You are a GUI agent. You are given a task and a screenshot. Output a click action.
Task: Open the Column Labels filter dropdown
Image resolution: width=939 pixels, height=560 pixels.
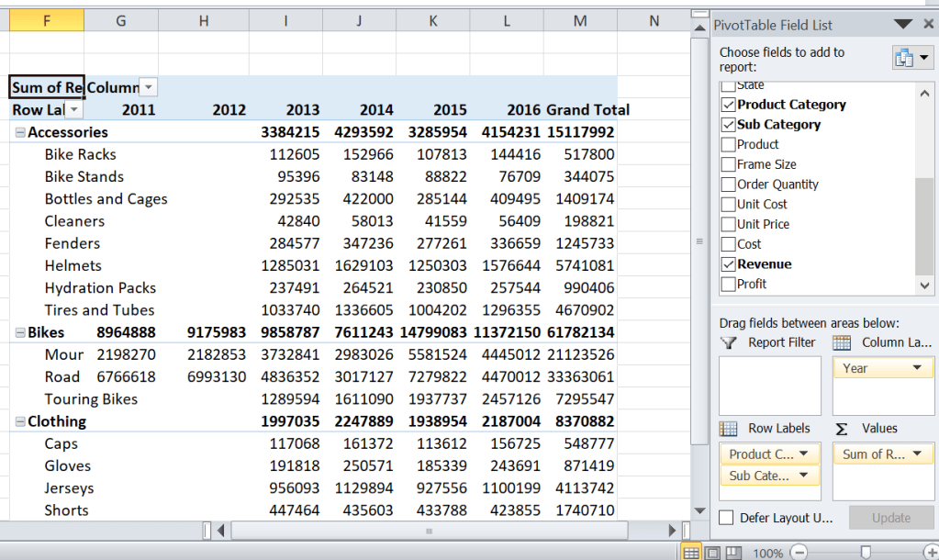click(x=149, y=87)
